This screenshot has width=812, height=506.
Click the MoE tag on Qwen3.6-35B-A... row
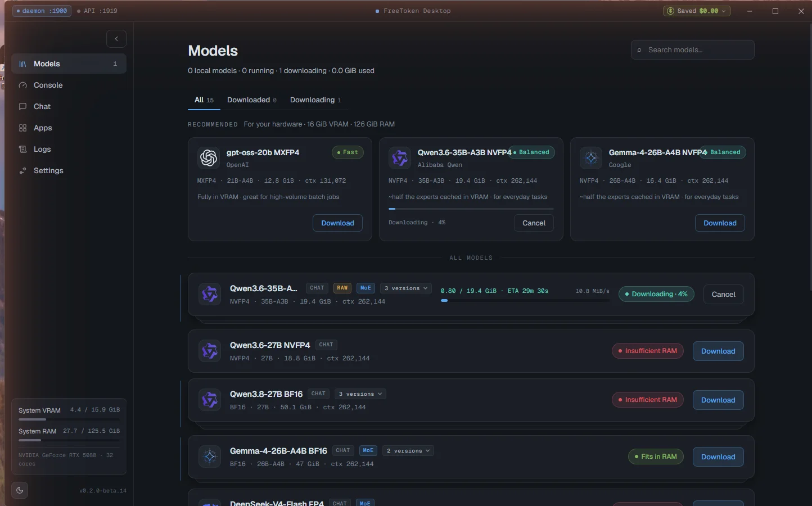pos(366,288)
